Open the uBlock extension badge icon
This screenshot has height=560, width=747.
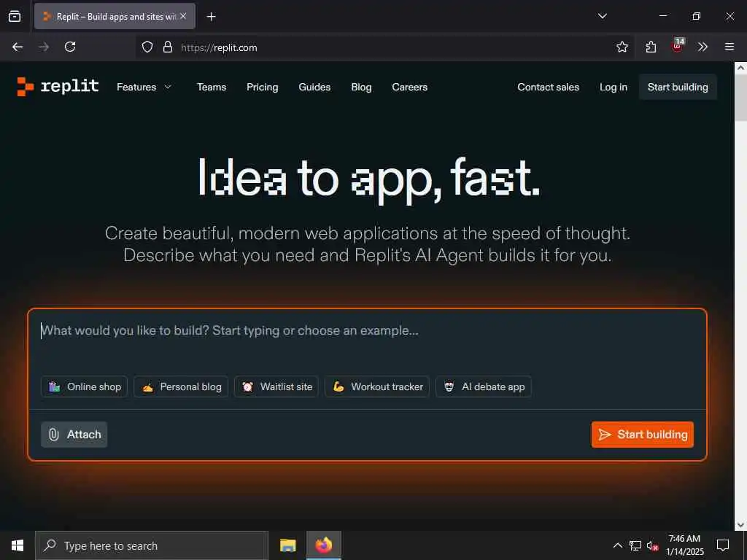pos(678,46)
